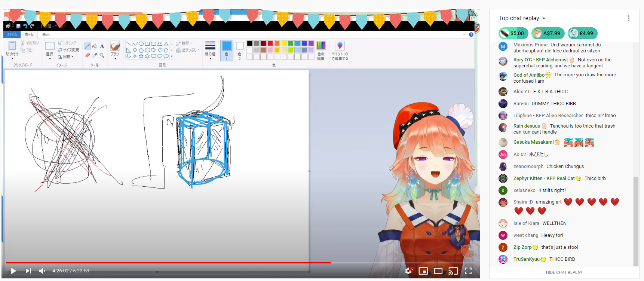Choose the Oval shape
Image resolution: width=644 pixels, height=281 pixels.
point(141,44)
